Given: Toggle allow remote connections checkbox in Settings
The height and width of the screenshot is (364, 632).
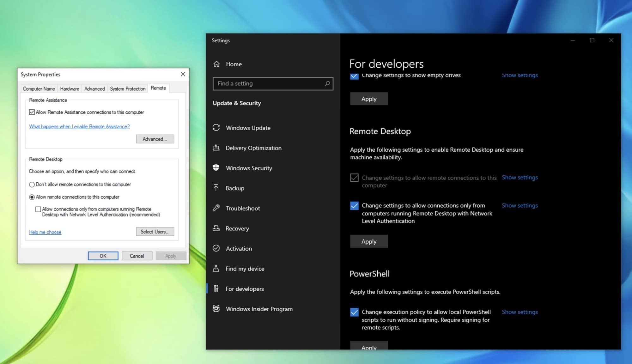Looking at the screenshot, I should click(x=354, y=178).
